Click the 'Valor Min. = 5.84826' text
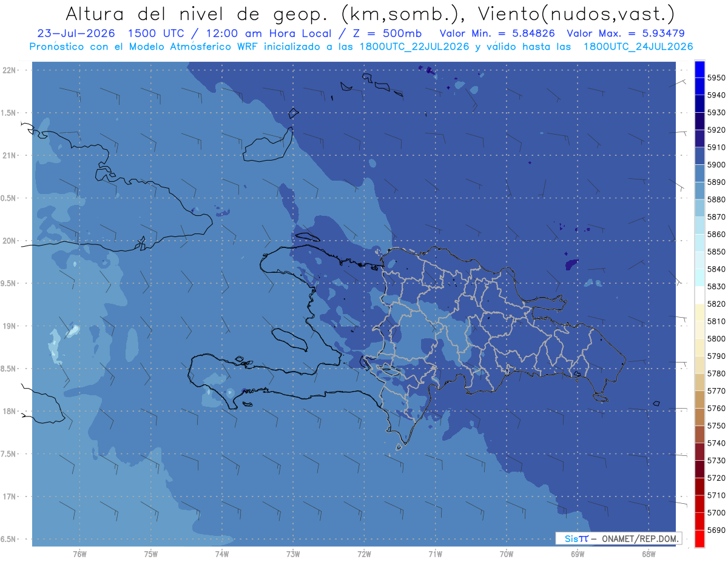This screenshot has height=562, width=728. 497,33
